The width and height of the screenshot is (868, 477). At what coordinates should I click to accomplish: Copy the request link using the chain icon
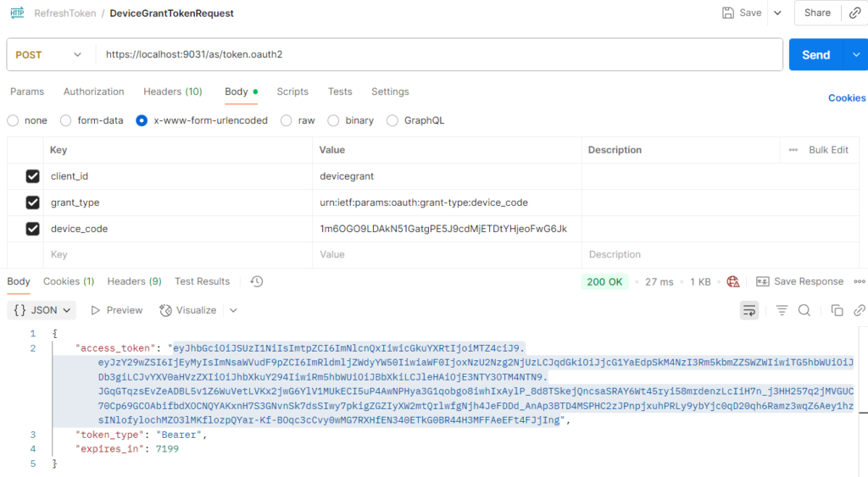[x=854, y=13]
